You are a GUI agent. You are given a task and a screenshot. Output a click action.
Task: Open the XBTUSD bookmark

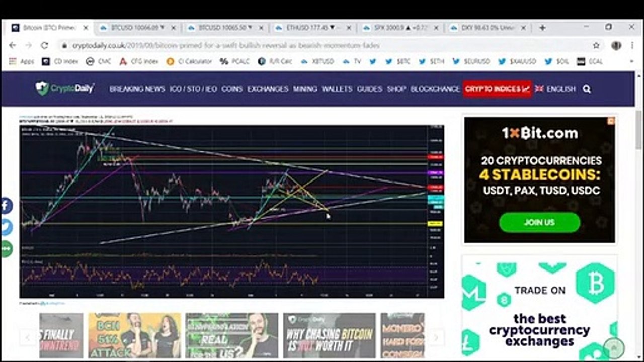point(317,61)
